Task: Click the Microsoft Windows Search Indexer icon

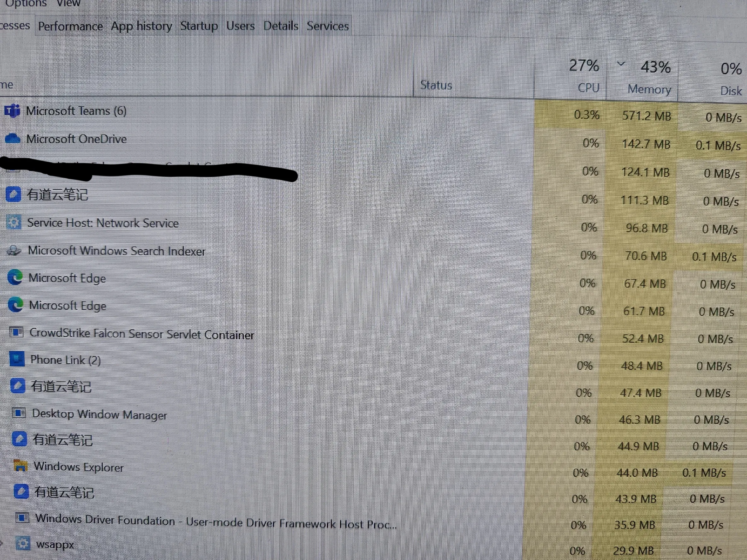Action: click(x=14, y=250)
